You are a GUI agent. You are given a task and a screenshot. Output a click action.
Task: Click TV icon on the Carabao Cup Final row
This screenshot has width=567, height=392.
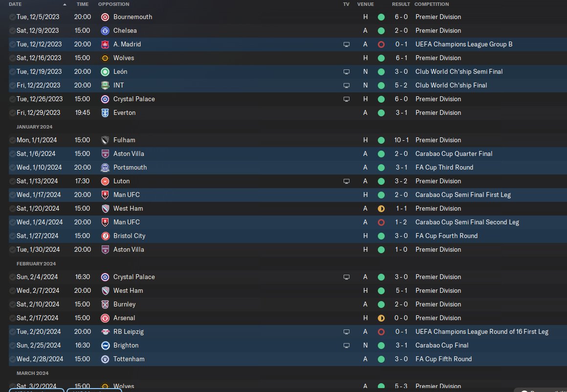click(x=347, y=346)
